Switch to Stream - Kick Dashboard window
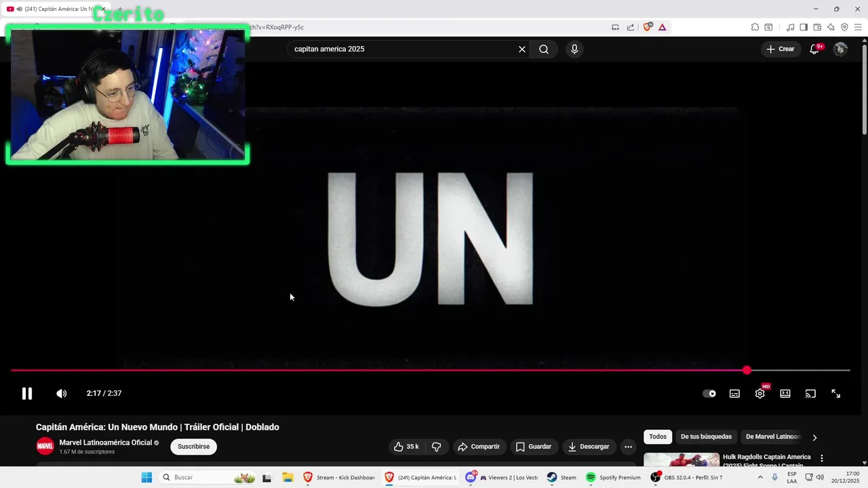 pyautogui.click(x=338, y=477)
